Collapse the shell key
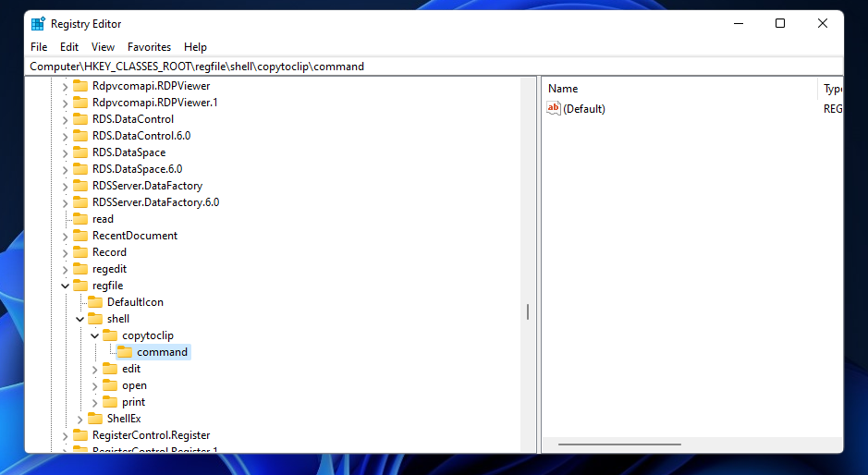 coord(80,319)
